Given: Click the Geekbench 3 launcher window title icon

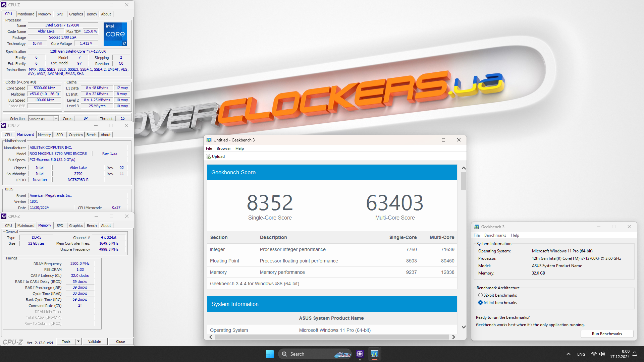Looking at the screenshot, I should [477, 227].
